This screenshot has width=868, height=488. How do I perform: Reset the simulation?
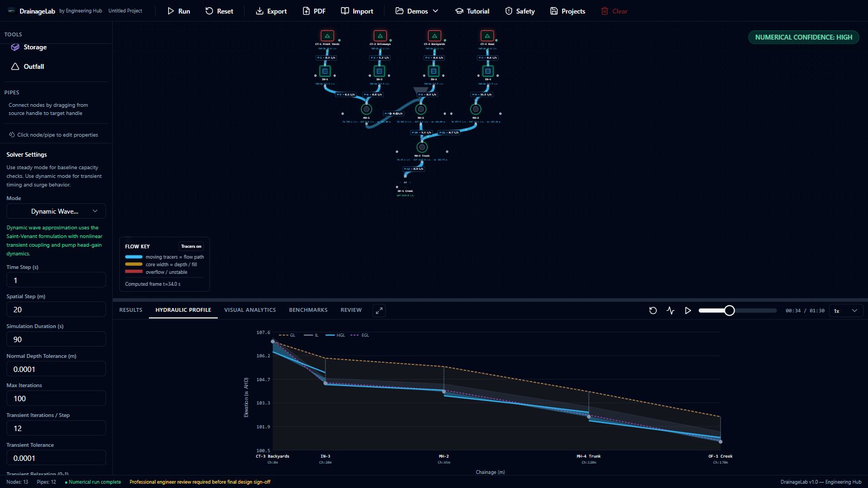pyautogui.click(x=219, y=11)
